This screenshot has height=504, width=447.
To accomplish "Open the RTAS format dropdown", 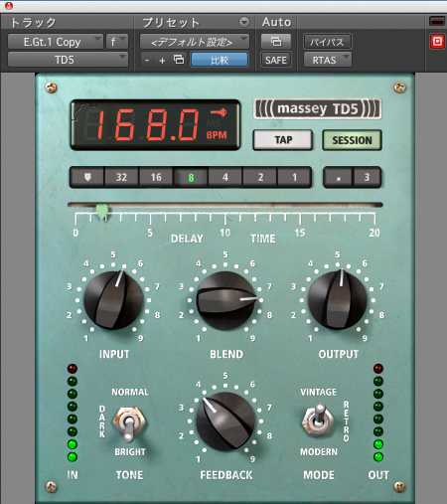I will coord(327,60).
